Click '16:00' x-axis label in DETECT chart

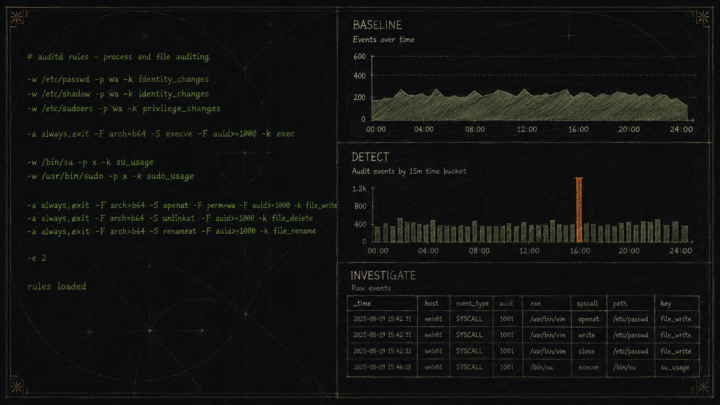pos(580,251)
